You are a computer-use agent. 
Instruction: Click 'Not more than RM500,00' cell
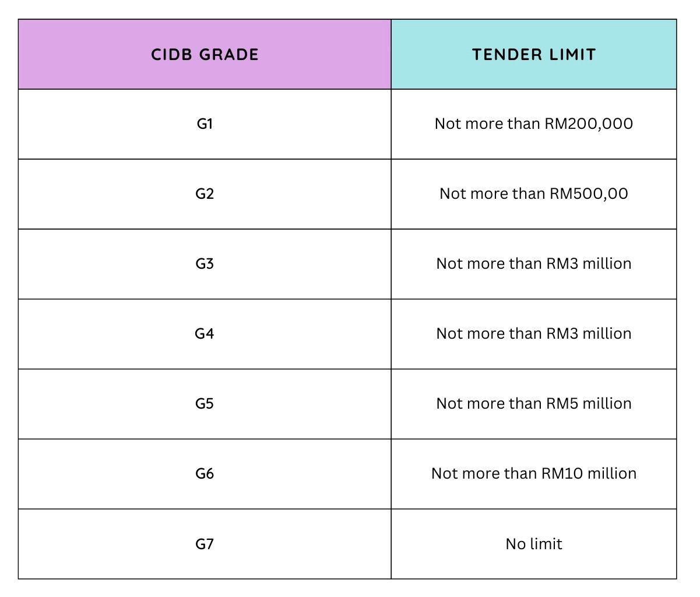pos(534,194)
